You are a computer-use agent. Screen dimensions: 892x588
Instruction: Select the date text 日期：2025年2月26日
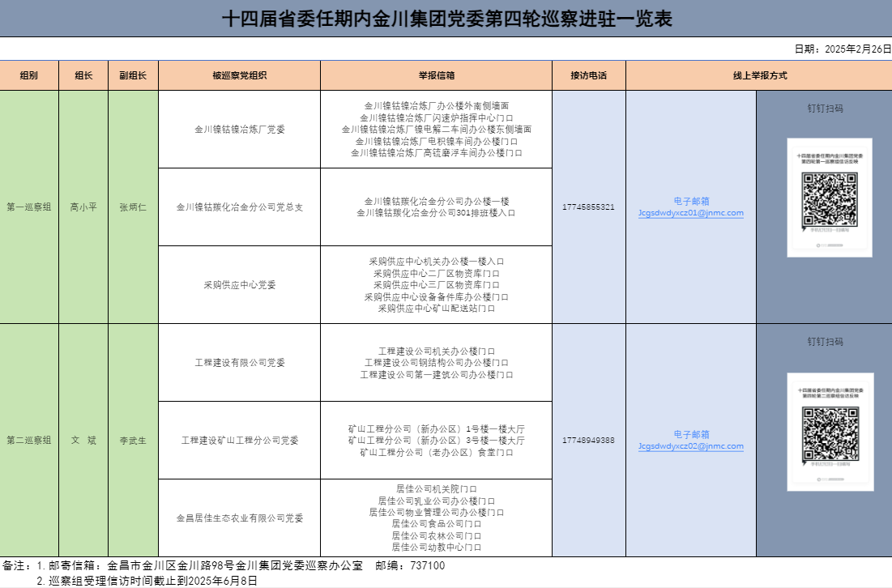pyautogui.click(x=843, y=49)
